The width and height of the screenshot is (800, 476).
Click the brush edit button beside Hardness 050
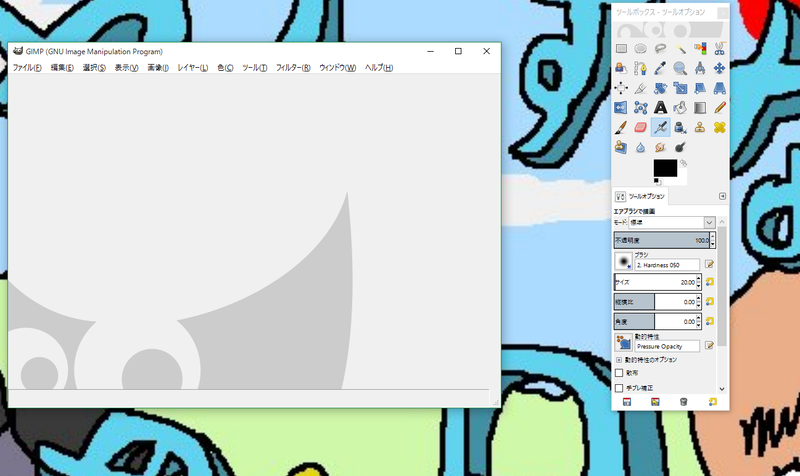click(x=709, y=264)
